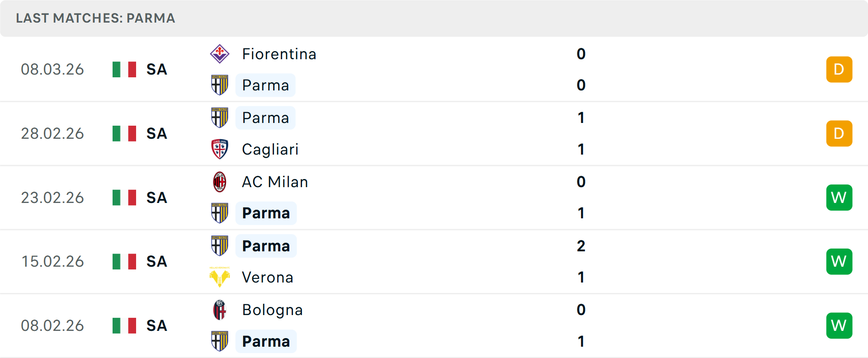Click the Bologna club crest
The width and height of the screenshot is (868, 358).
(220, 310)
